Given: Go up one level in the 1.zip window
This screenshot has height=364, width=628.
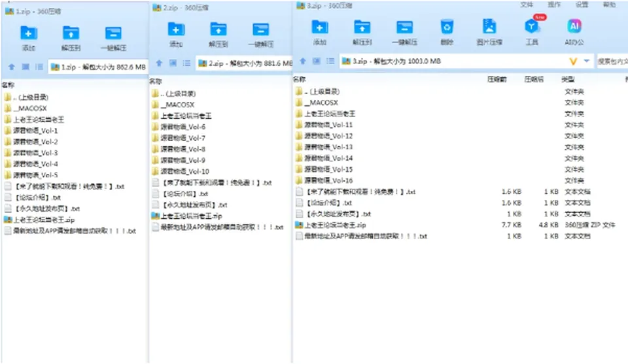Looking at the screenshot, I should (x=12, y=67).
